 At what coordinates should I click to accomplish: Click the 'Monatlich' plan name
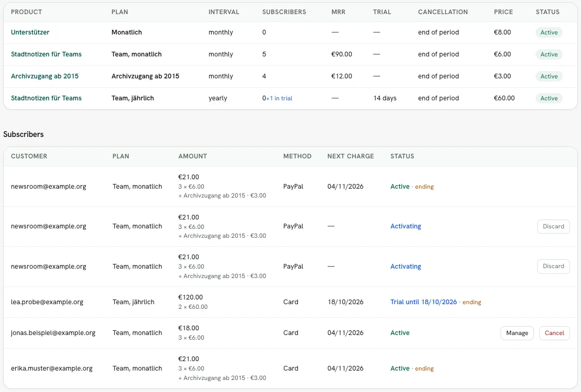(x=127, y=32)
